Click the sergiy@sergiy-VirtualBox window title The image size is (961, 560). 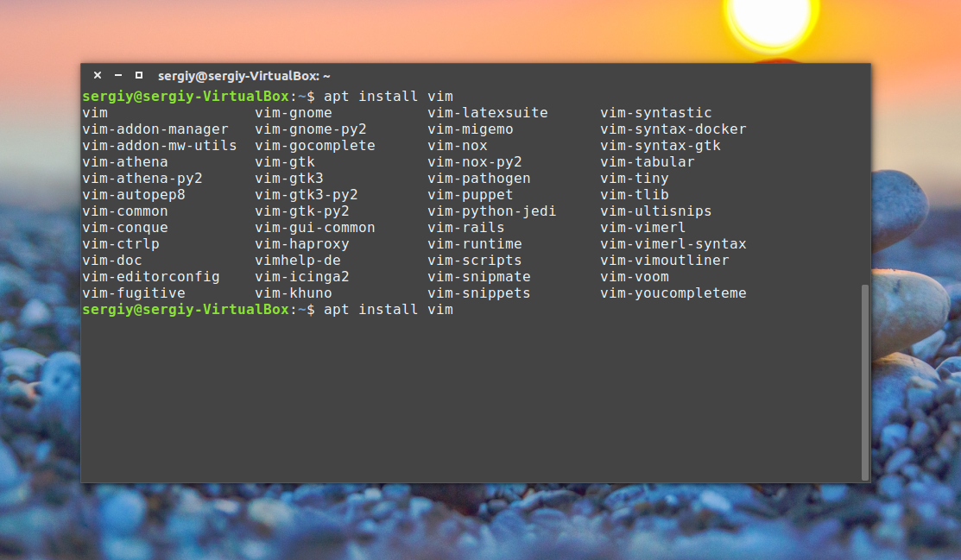point(244,76)
